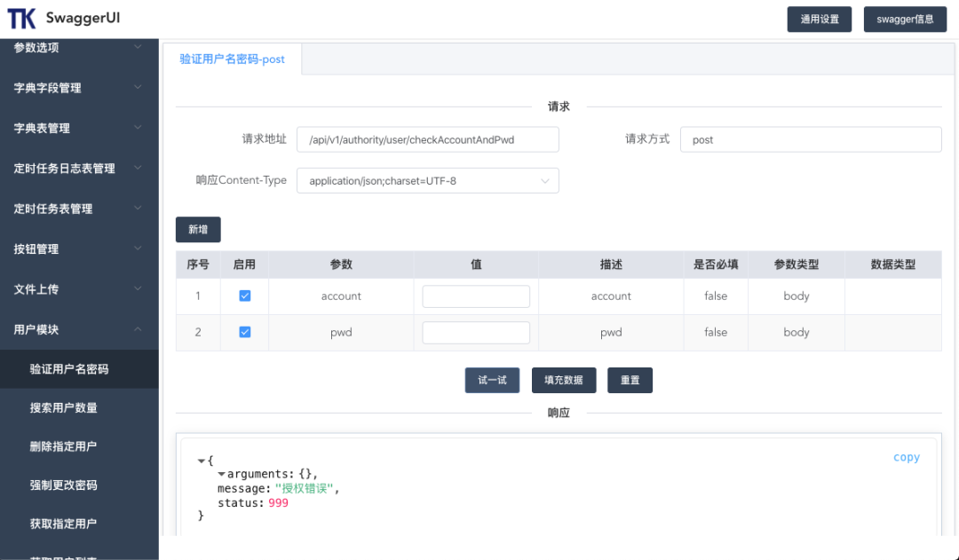This screenshot has width=959, height=560.
Task: Focus the pwd value input field
Action: [476, 333]
